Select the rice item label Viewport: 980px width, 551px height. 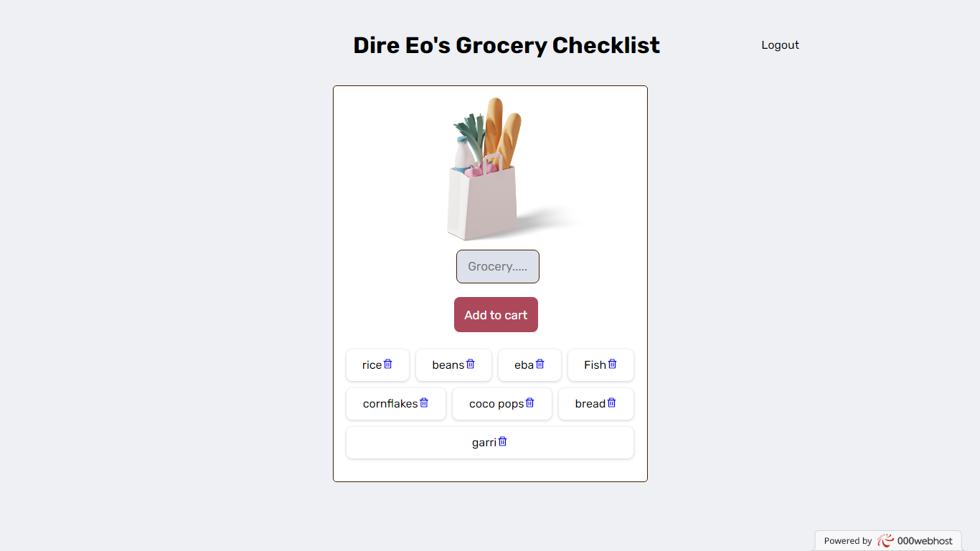click(372, 365)
